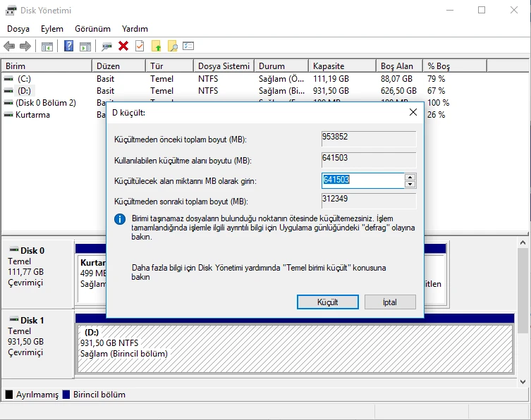Click the Küçült button
531x420 pixels.
point(328,302)
